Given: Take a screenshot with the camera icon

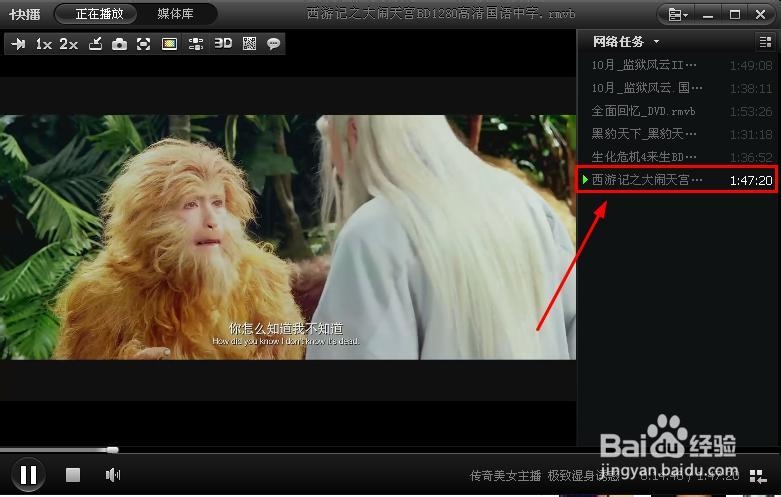Looking at the screenshot, I should click(x=119, y=44).
